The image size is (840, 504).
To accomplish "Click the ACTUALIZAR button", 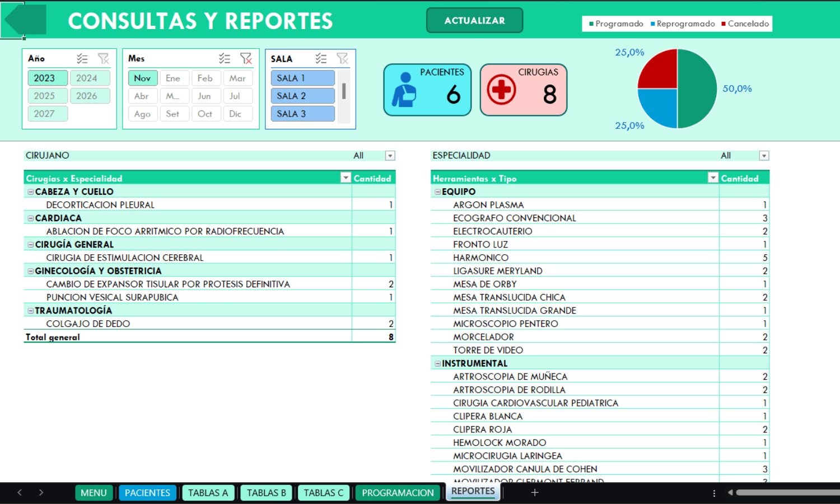I will pos(475,20).
